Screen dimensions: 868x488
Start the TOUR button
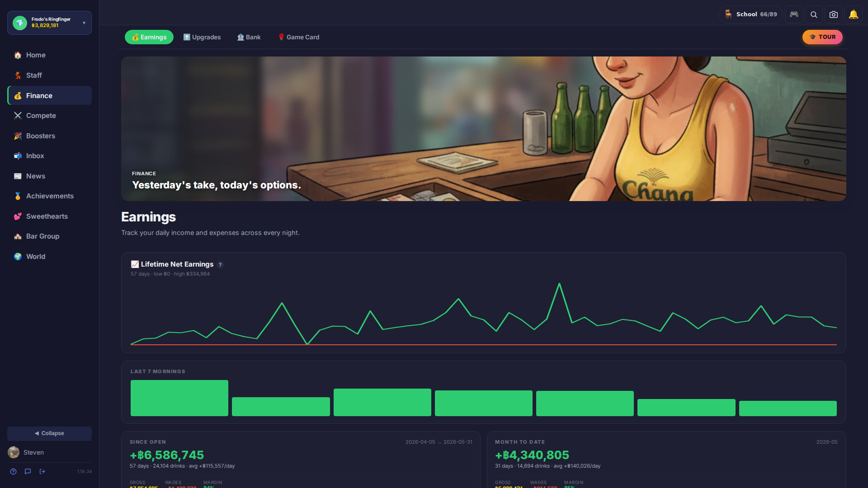822,37
